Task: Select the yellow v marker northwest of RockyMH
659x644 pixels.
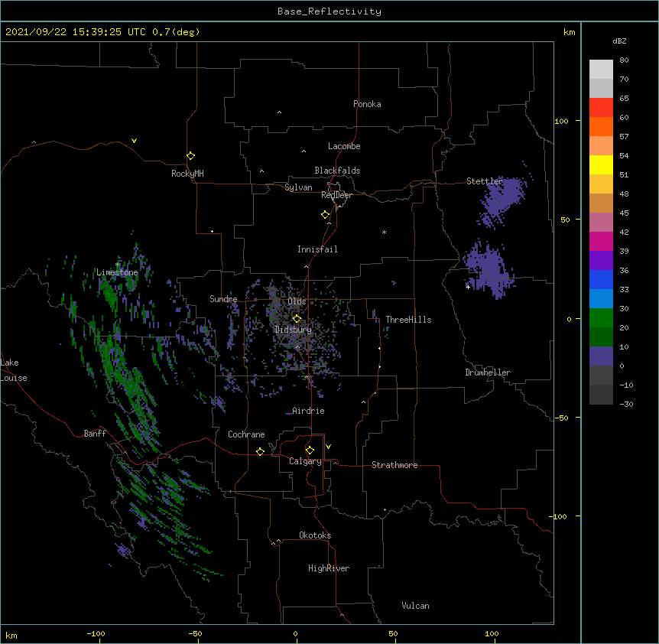Action: pos(134,141)
